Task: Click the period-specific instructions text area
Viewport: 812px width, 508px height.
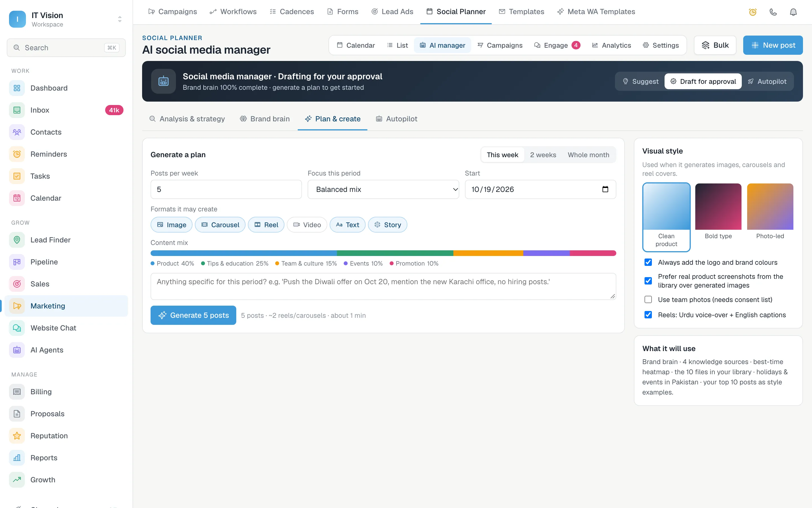Action: click(383, 286)
